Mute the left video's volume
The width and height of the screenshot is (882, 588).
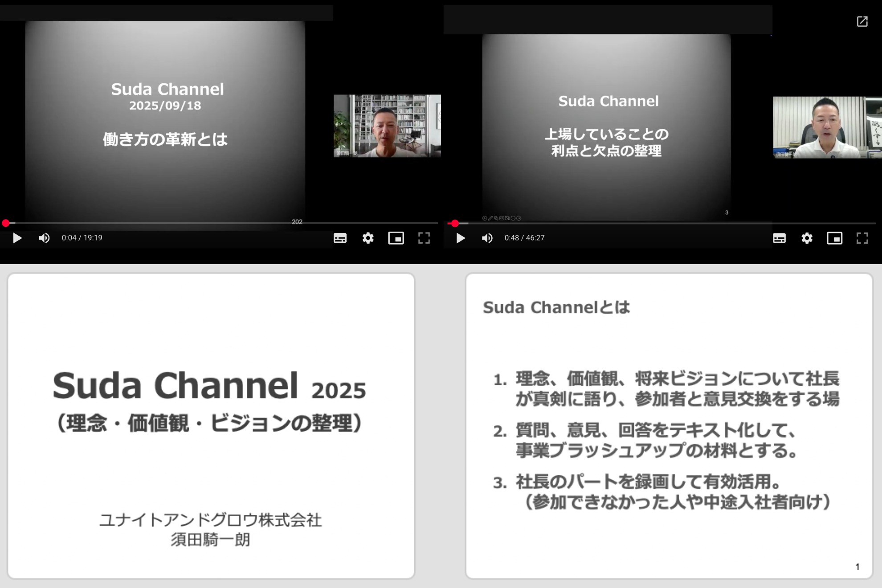(x=44, y=238)
